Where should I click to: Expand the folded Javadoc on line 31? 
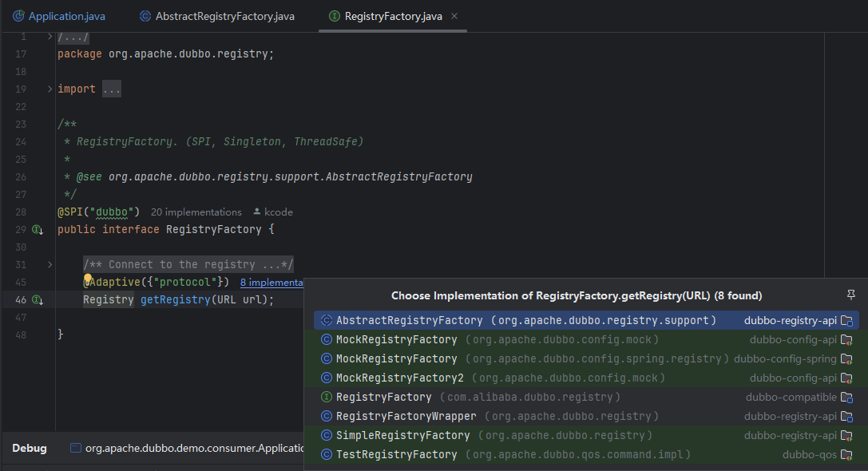[x=50, y=265]
